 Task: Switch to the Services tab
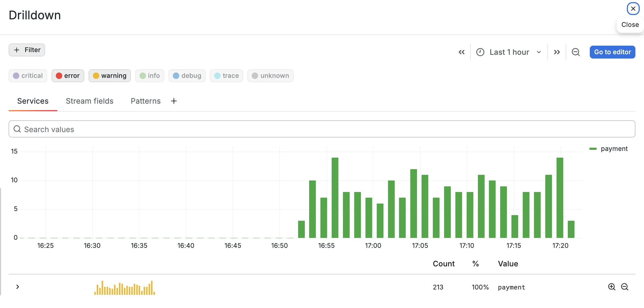pos(33,101)
